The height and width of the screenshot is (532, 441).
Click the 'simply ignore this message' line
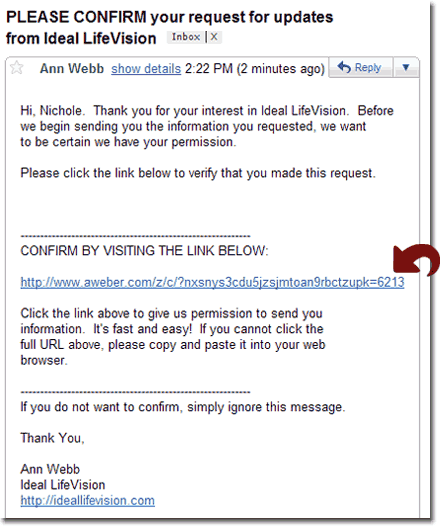[x=183, y=407]
